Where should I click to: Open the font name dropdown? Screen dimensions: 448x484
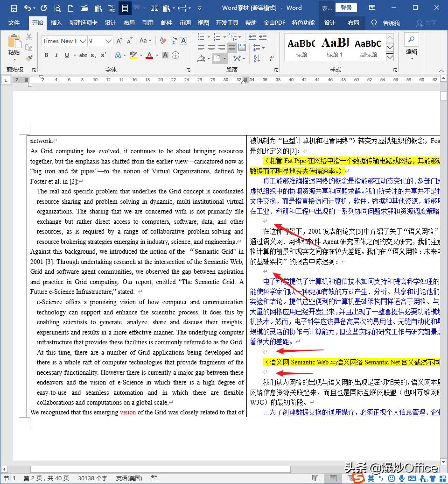pyautogui.click(x=82, y=40)
